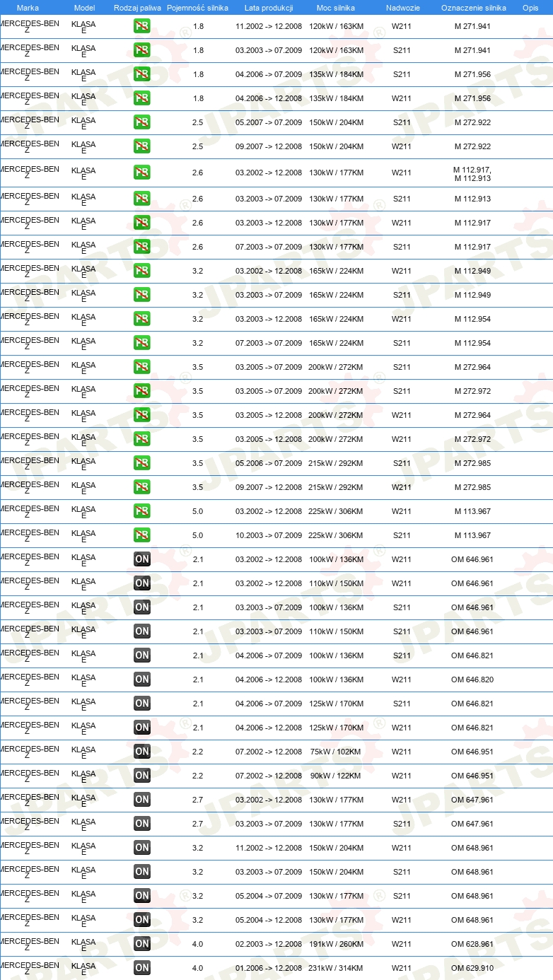Screen dimensions: 553x980
Task: Click the OM 628.961 engine code cell
Action: coord(472,944)
